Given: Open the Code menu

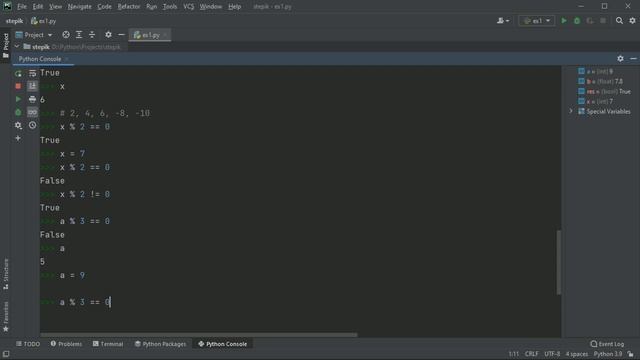Looking at the screenshot, I should click(104, 7).
